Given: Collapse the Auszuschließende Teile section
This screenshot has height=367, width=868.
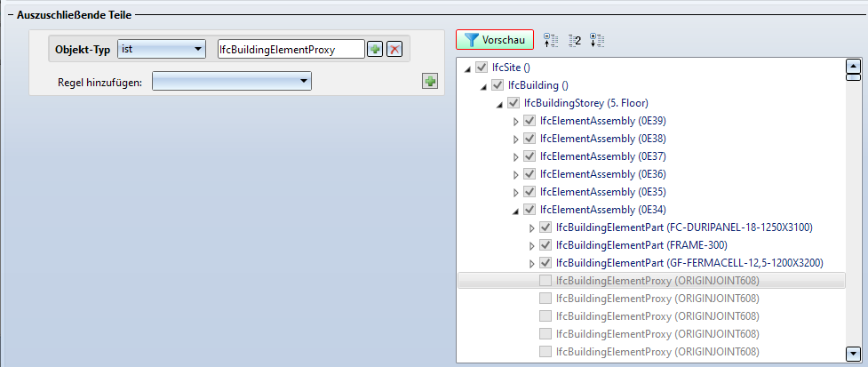Looking at the screenshot, I should pyautogui.click(x=11, y=15).
